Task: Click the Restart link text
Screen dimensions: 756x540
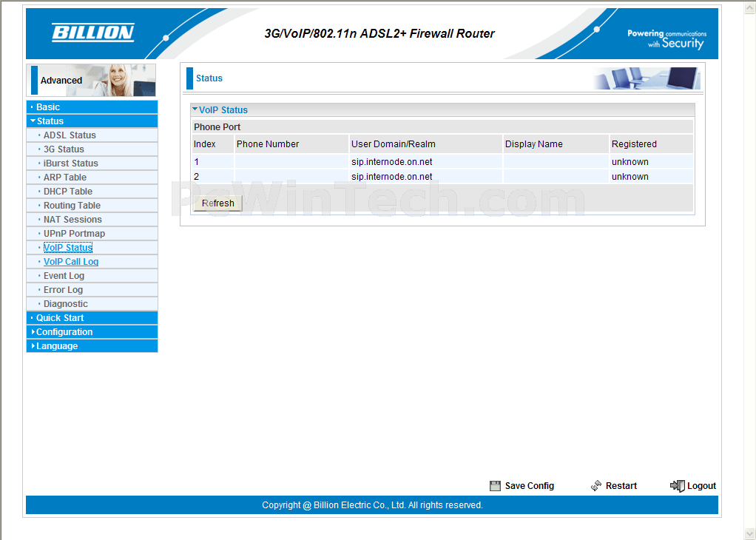Action: pos(621,486)
